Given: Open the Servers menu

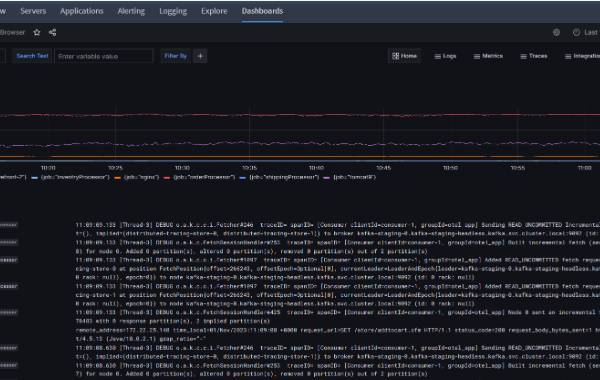Looking at the screenshot, I should click(33, 11).
